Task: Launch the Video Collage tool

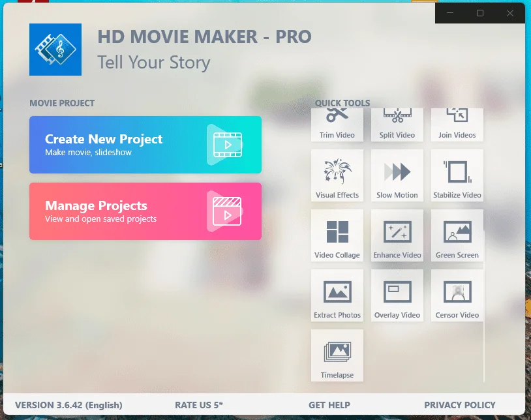Action: pyautogui.click(x=337, y=235)
